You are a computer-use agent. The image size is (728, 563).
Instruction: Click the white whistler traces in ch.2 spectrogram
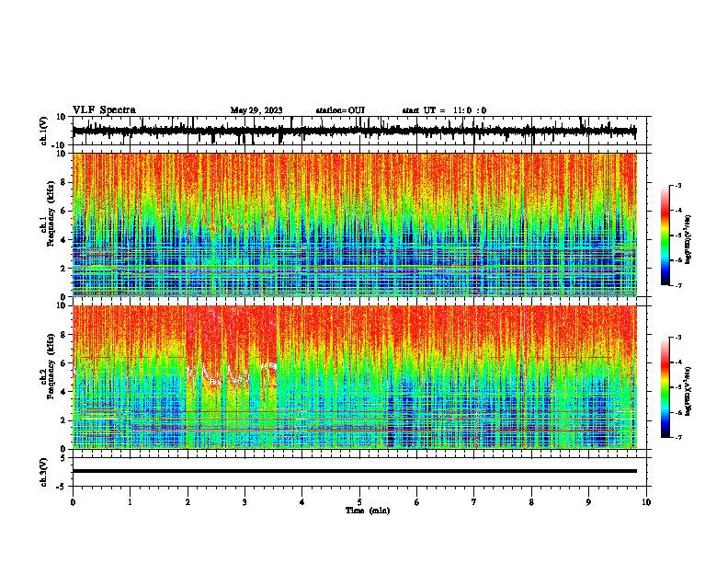[233, 374]
